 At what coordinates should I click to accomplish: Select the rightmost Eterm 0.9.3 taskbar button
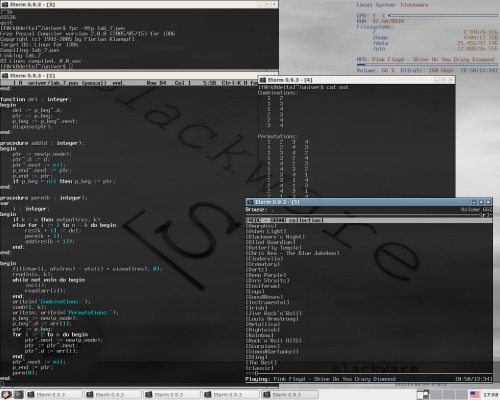[x=289, y=395]
